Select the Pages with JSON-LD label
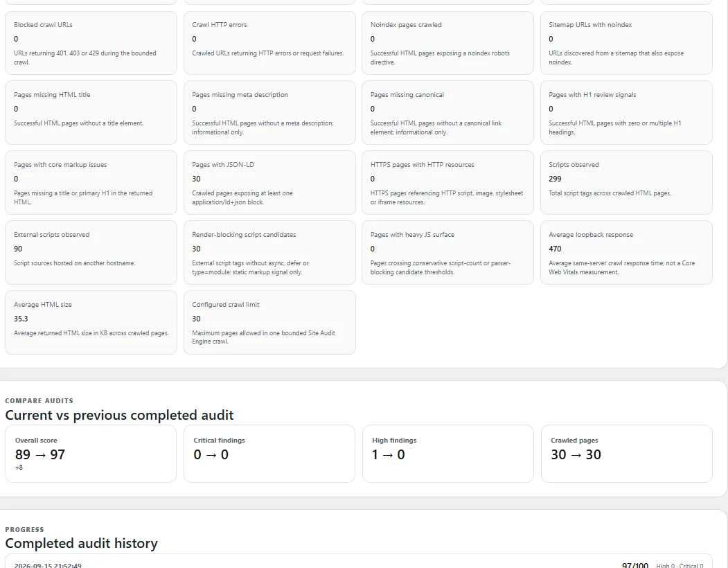 (223, 164)
